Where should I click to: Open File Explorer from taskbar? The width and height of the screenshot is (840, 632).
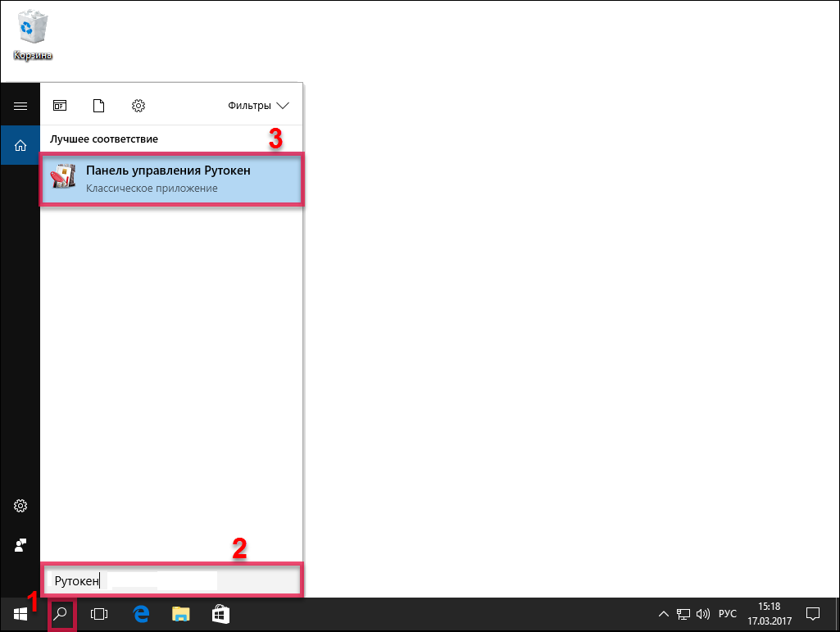click(181, 614)
